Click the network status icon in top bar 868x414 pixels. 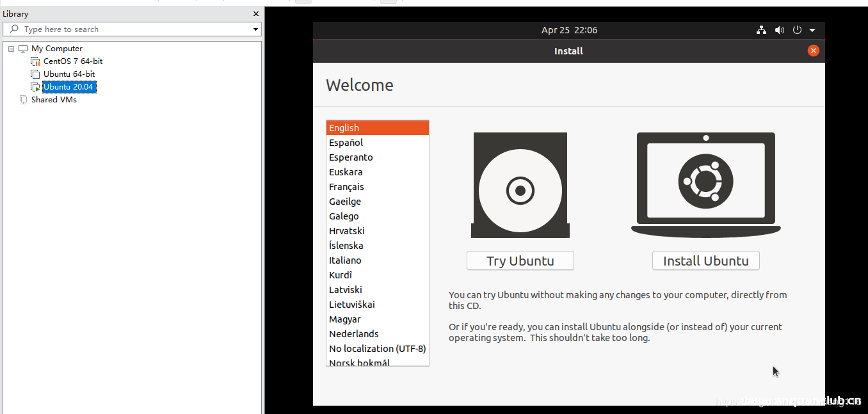coord(761,30)
